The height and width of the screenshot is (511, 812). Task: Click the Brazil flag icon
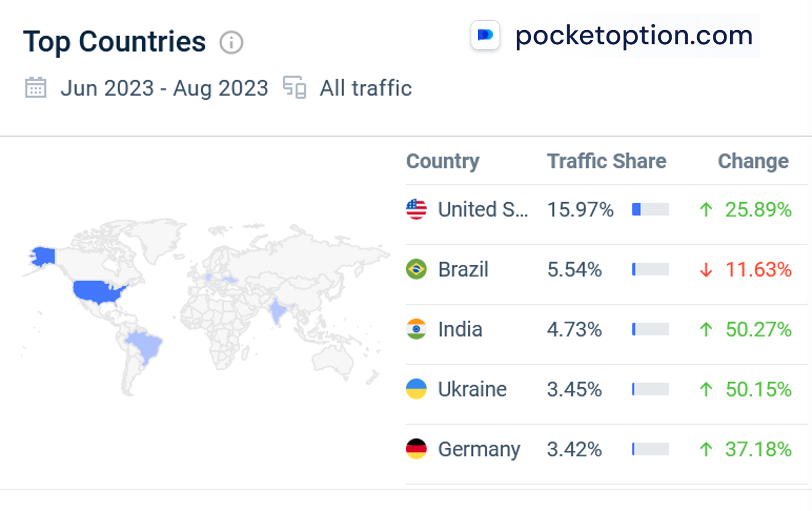tap(416, 269)
